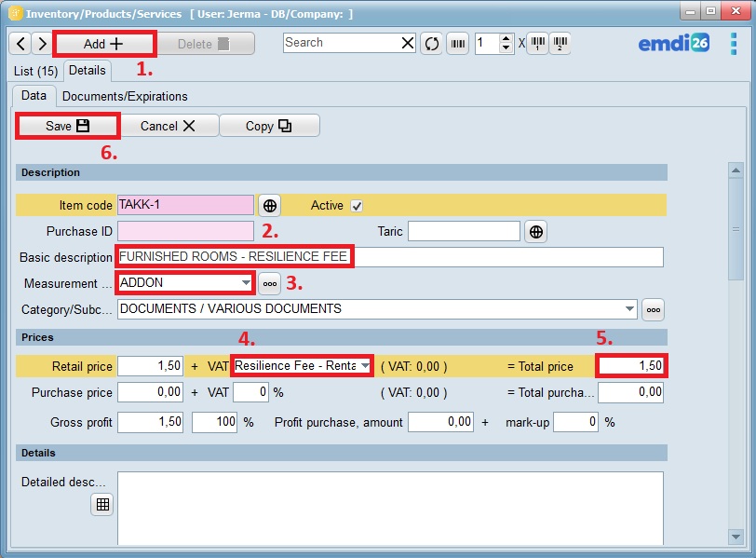Go to previous record arrow
This screenshot has width=756, height=558.
(20, 44)
